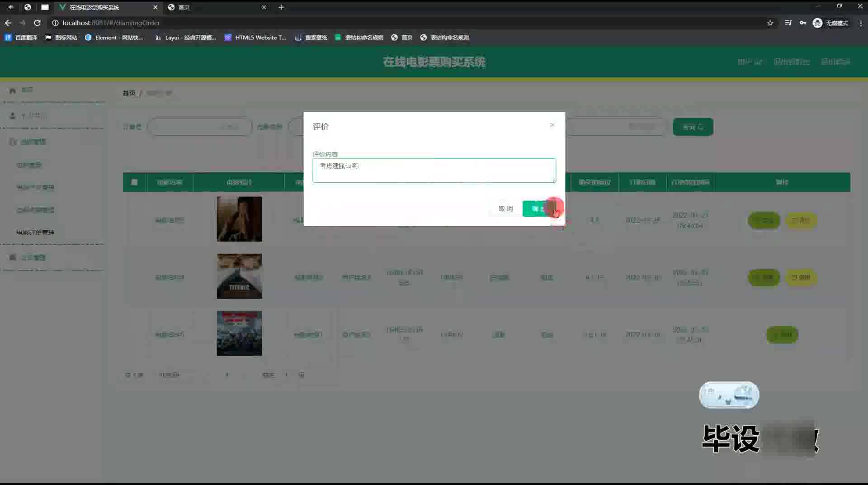
Task: Close the 评价 dialog with the X icon
Action: (x=552, y=125)
